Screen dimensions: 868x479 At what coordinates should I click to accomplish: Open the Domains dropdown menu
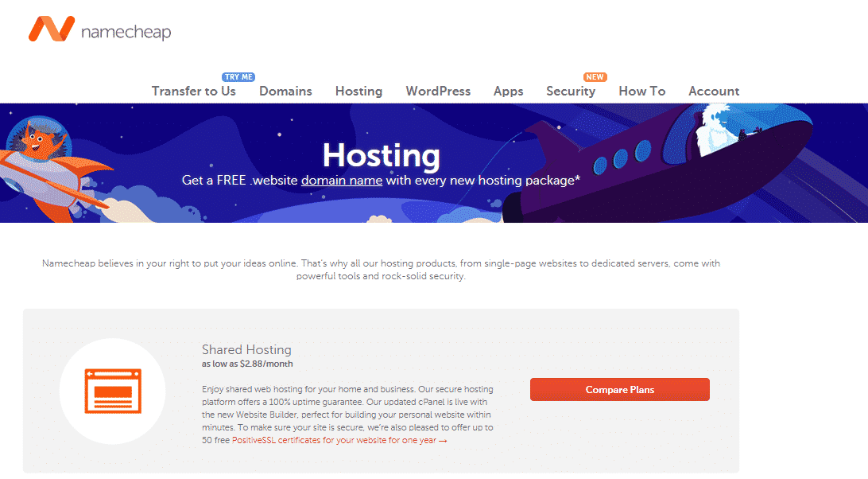pos(285,91)
